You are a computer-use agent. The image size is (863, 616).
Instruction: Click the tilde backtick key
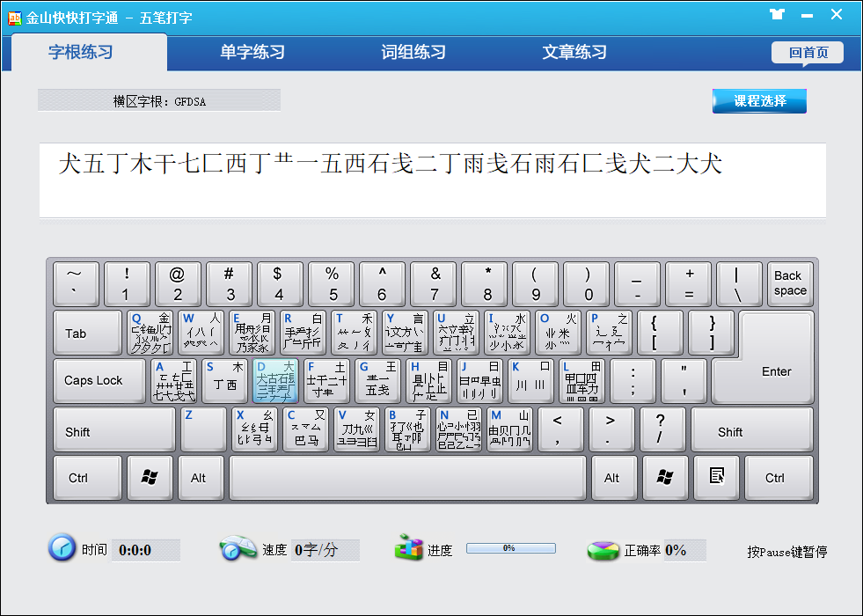pos(76,283)
